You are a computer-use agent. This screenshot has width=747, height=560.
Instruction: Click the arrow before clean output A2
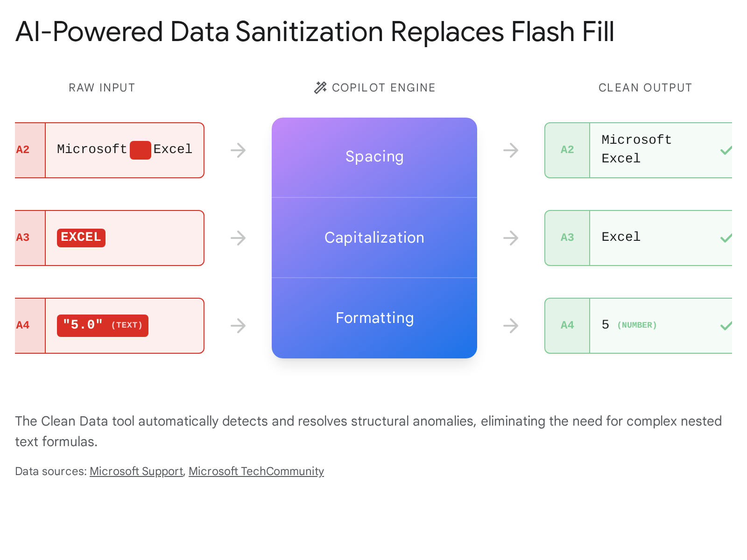[511, 150]
